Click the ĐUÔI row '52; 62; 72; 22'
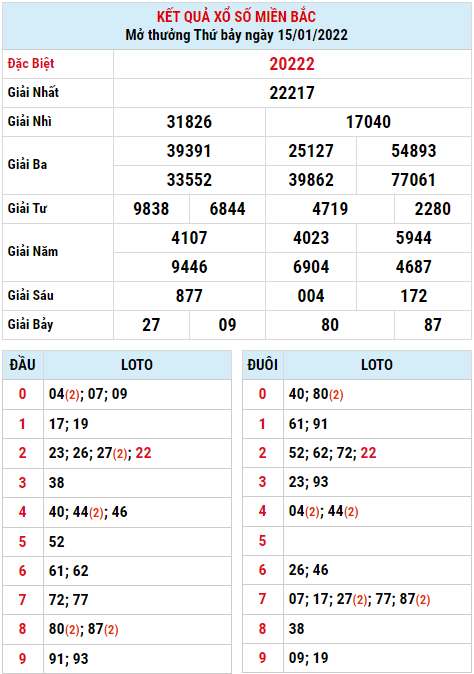The height and width of the screenshot is (674, 474). pos(377,453)
